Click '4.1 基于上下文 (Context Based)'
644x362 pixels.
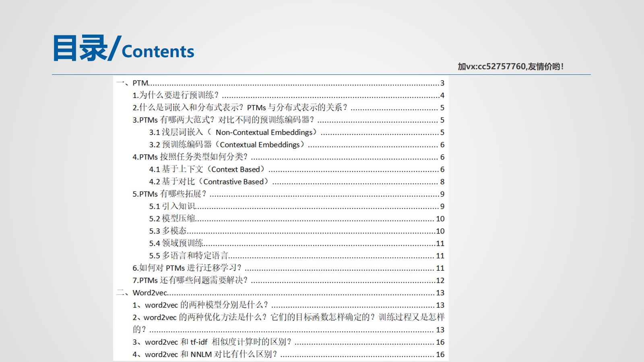tap(297, 169)
